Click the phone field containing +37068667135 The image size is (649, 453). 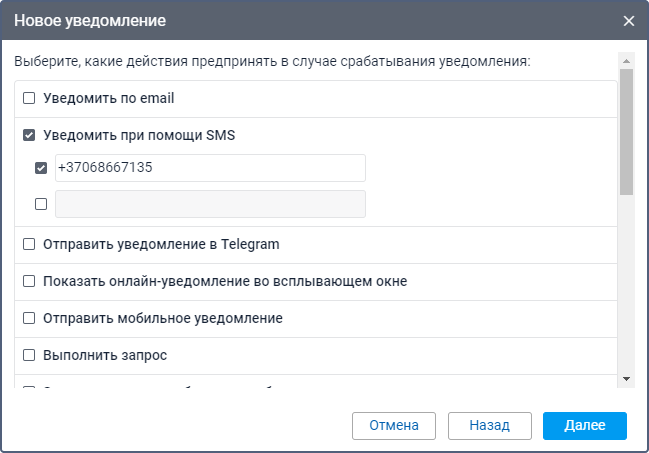tap(210, 168)
